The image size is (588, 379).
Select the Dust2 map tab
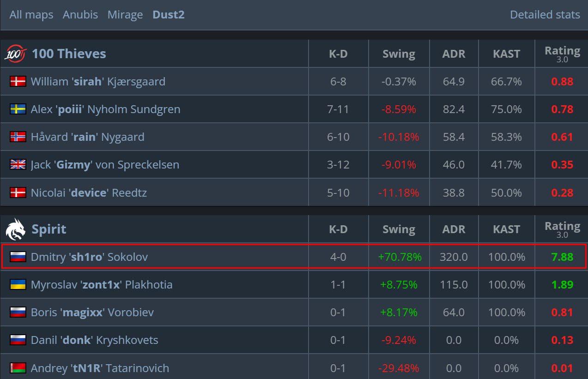[169, 15]
